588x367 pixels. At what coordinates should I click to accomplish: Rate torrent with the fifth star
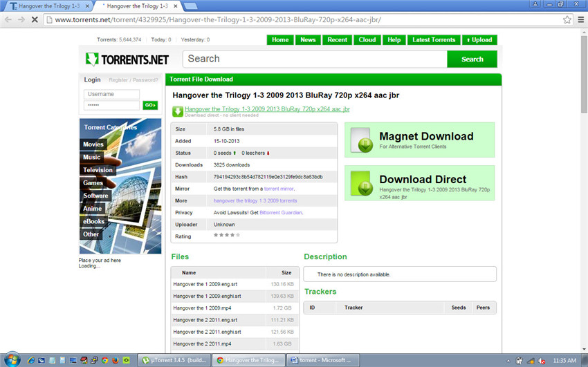pyautogui.click(x=238, y=235)
